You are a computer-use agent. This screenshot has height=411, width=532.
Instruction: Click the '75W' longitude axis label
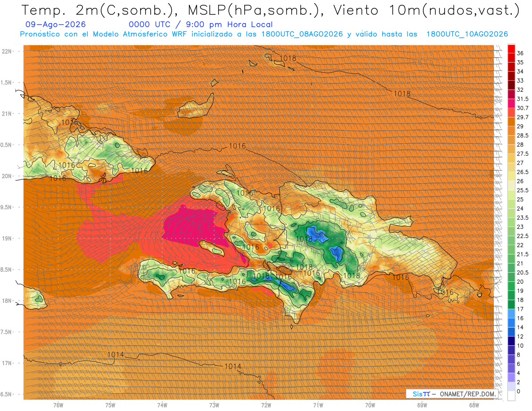click(110, 405)
